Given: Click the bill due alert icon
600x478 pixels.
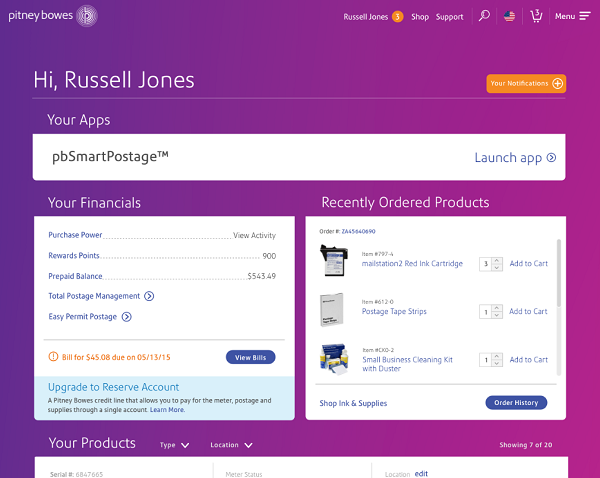Looking at the screenshot, I should 53,357.
